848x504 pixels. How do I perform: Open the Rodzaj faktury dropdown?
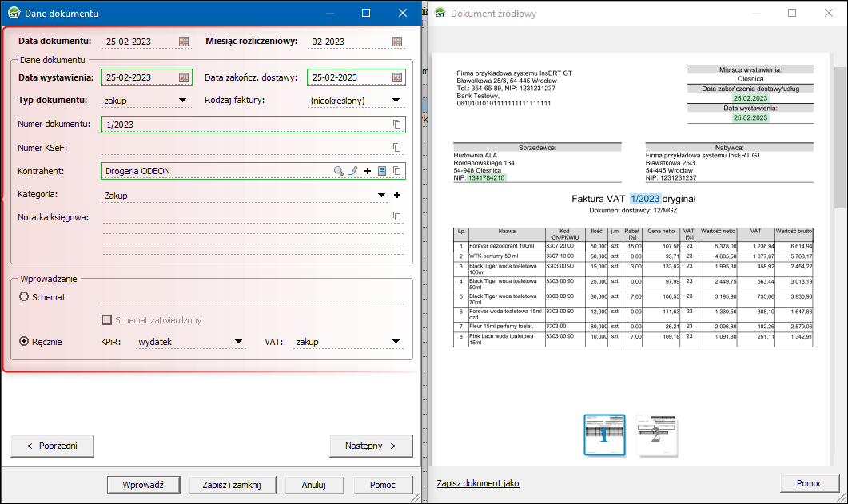[397, 101]
